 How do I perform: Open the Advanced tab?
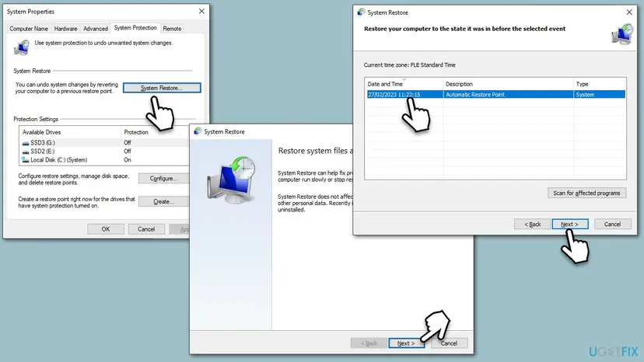(96, 29)
